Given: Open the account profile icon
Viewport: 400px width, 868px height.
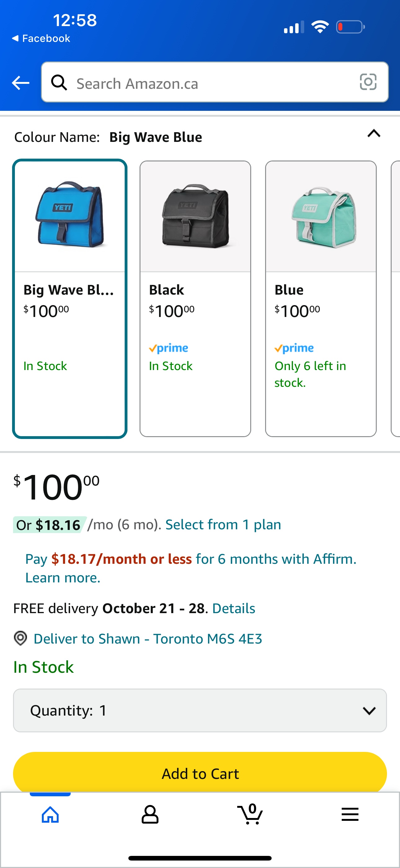Looking at the screenshot, I should click(x=150, y=815).
